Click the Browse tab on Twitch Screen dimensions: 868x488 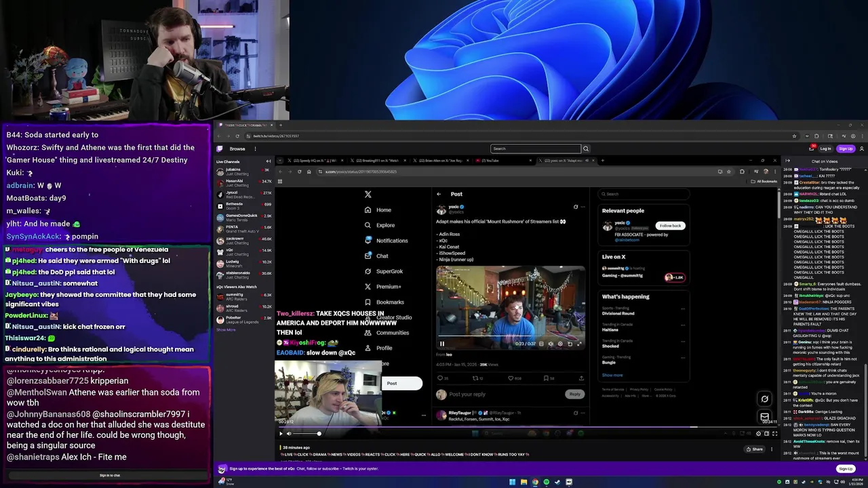point(237,148)
